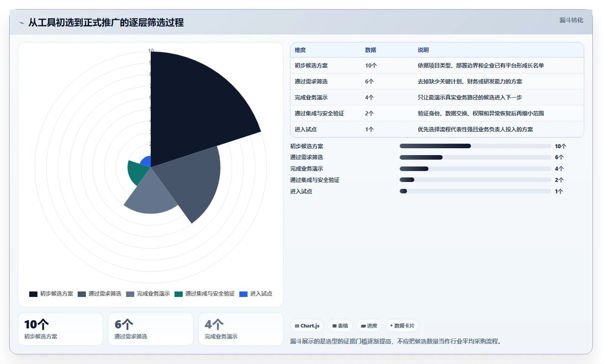Click description starting 优先选择流程代表性
The image size is (602, 364).
click(x=475, y=130)
